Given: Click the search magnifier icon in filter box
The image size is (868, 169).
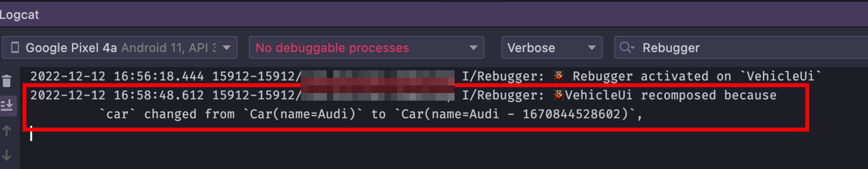Looking at the screenshot, I should [x=627, y=47].
